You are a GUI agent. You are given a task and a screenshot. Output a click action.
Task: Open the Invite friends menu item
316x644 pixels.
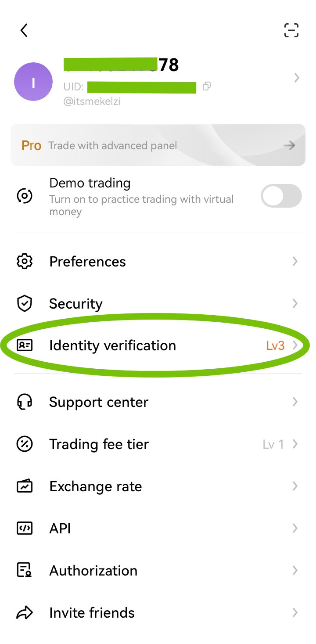tap(158, 613)
